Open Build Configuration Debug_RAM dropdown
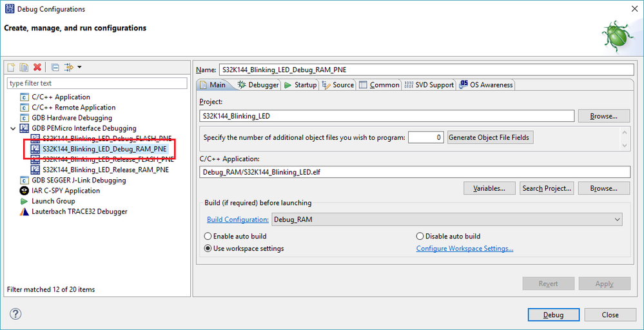This screenshot has height=330, width=644. (x=447, y=220)
